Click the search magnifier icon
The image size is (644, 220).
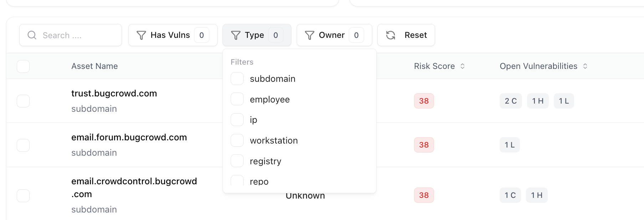click(32, 35)
